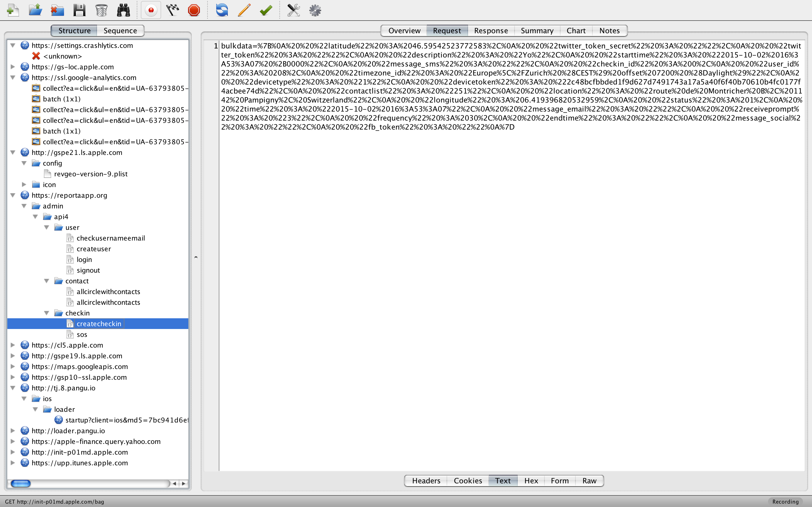This screenshot has height=507, width=812.
Task: Click the Headers button at bottom
Action: [426, 481]
